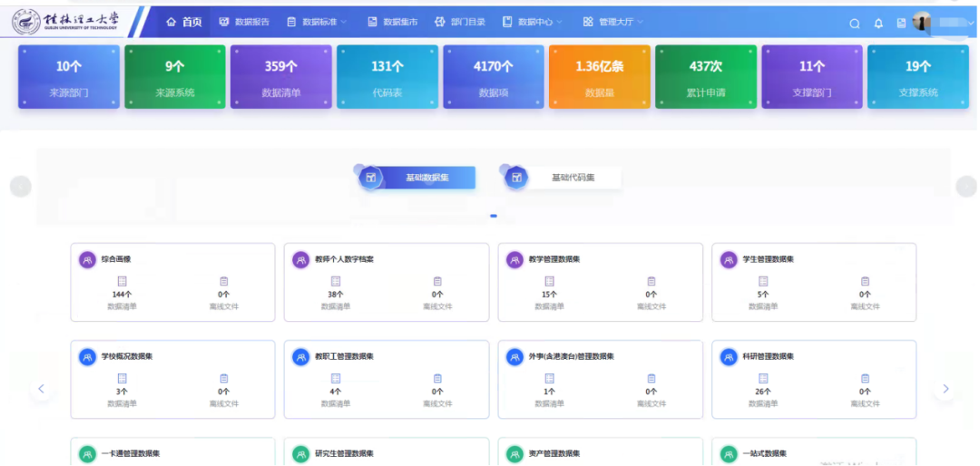Click the 综合画像 card's purple icon
The width and height of the screenshot is (980, 466).
coord(87,259)
